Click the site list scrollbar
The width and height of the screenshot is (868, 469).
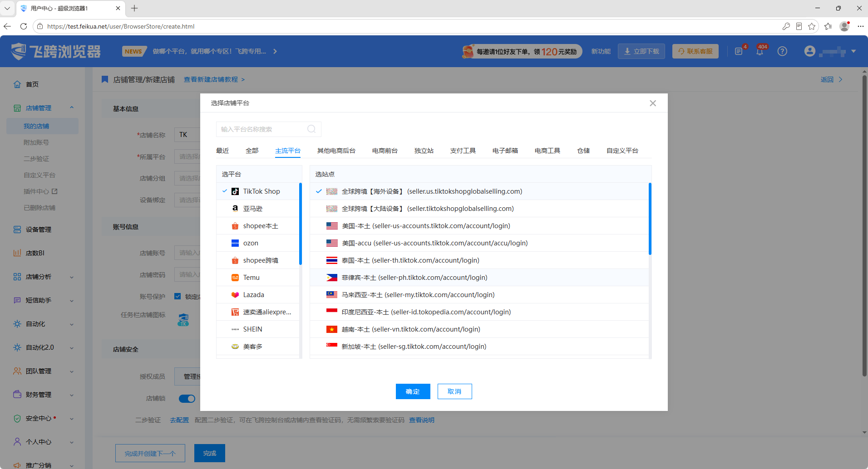(x=650, y=219)
